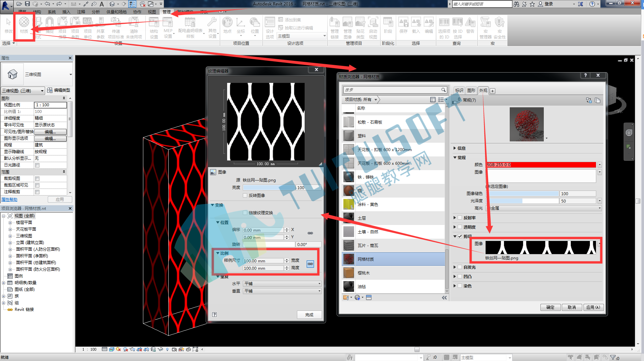Uncheck the 剪切 checkbox

coord(460,236)
